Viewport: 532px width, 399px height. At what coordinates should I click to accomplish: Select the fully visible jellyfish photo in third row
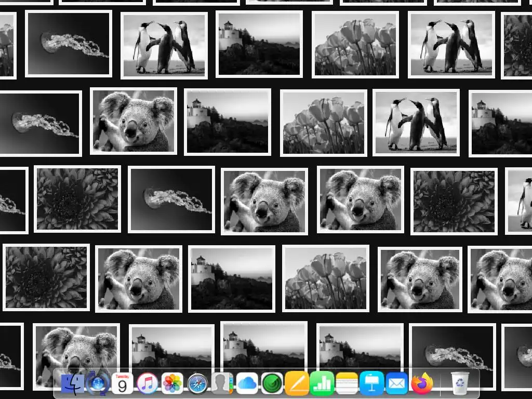tap(171, 199)
